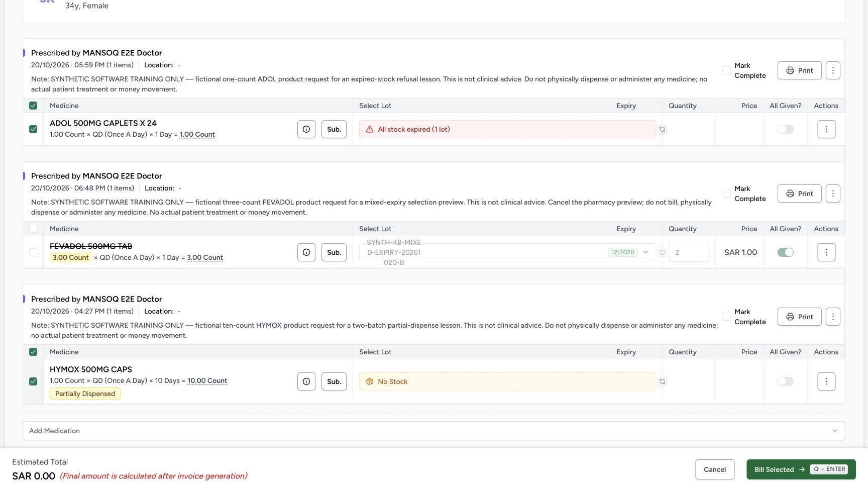Open more options for 05:59 PM prescription
Image resolution: width=868 pixels, height=491 pixels.
pos(833,70)
